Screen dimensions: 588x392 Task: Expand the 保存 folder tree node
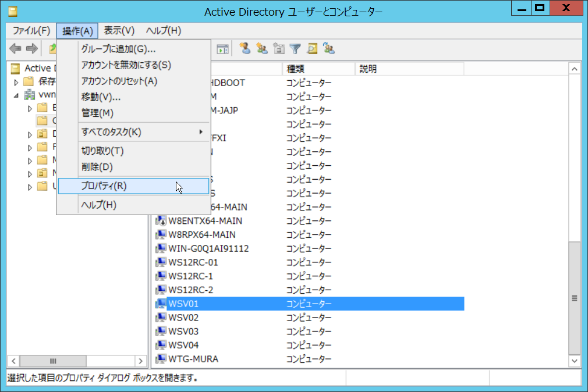point(16,82)
